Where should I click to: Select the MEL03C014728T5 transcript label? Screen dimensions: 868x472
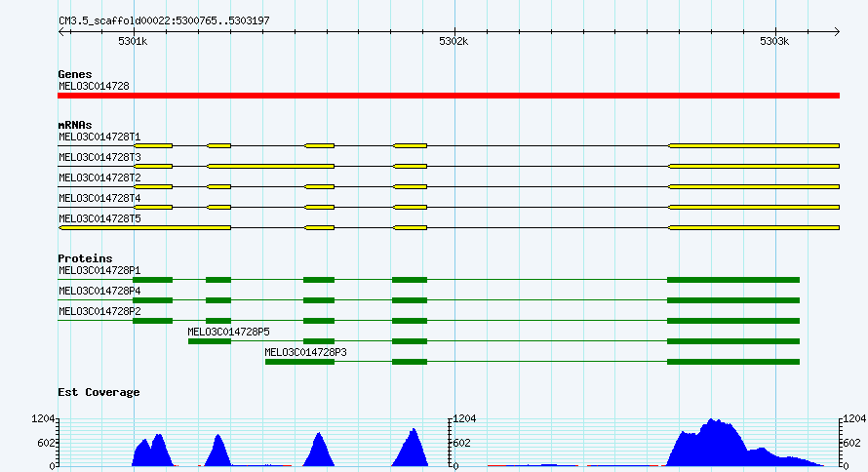click(99, 218)
